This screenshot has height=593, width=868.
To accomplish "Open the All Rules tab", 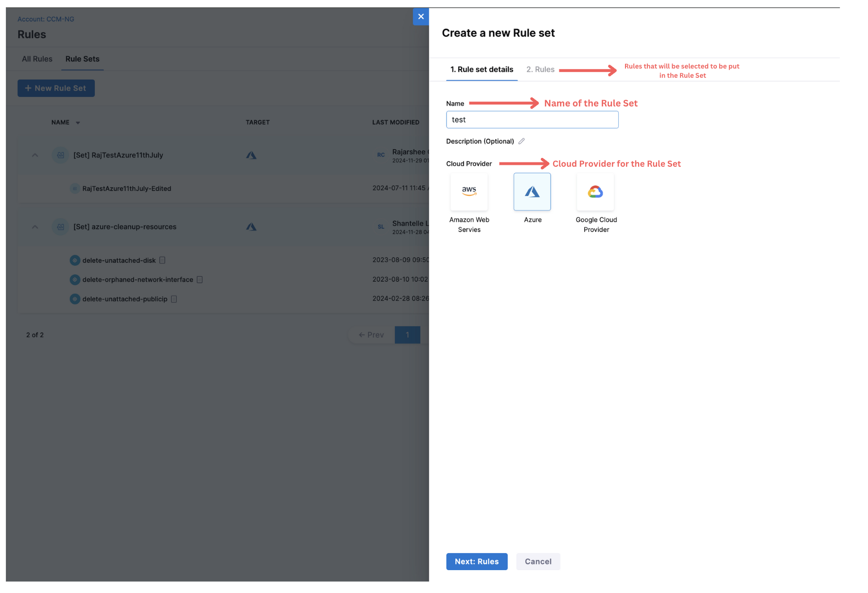I will 37,59.
